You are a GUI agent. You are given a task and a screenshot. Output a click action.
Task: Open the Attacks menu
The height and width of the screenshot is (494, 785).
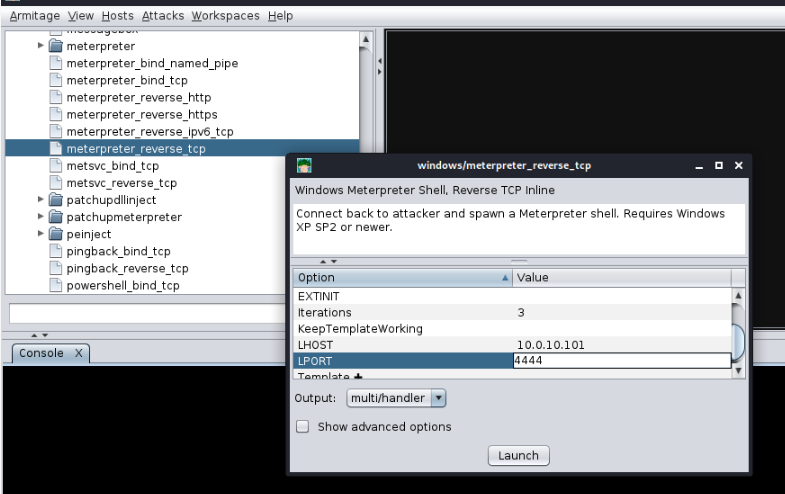point(162,16)
